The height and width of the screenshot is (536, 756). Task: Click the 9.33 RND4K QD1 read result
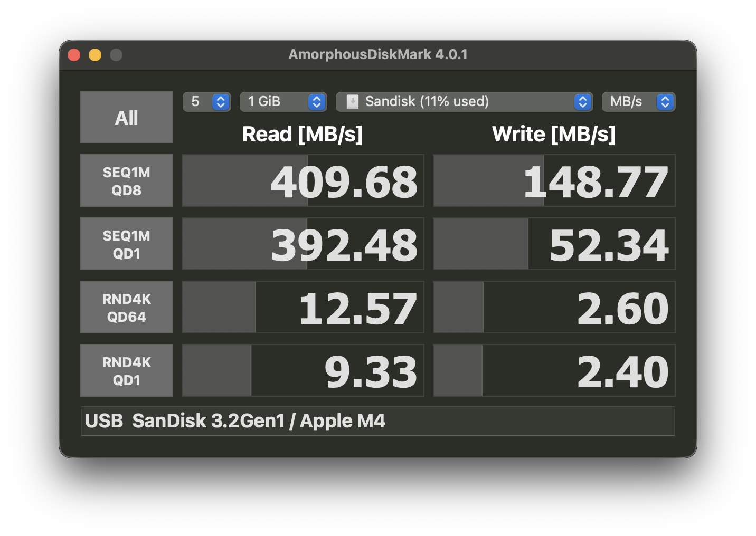(303, 370)
